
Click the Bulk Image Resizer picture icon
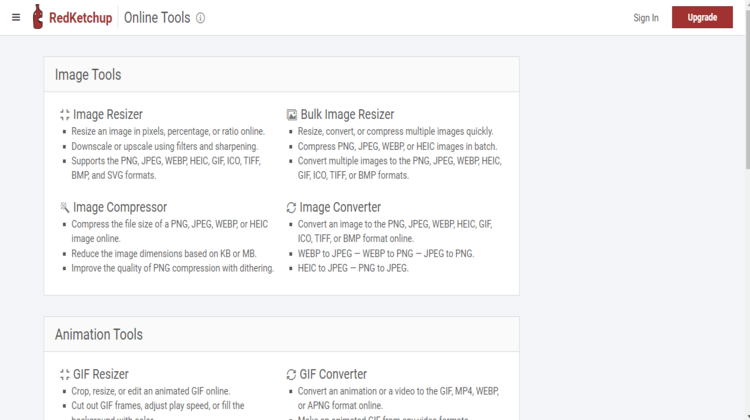[292, 115]
